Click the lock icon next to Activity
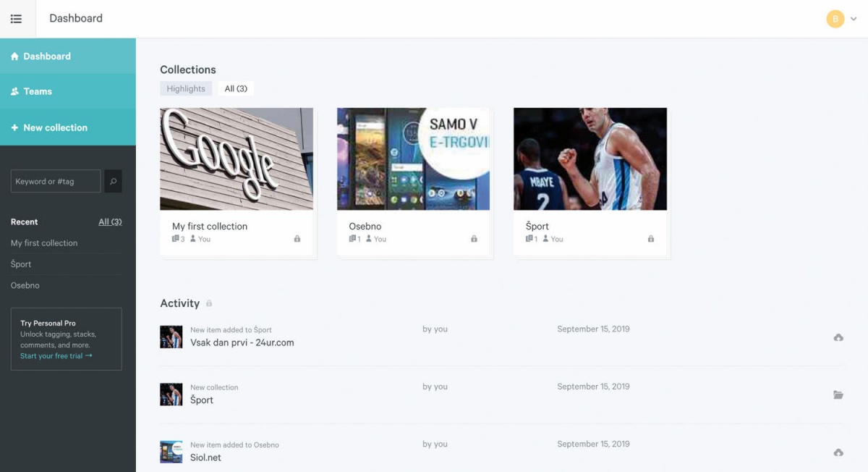868x472 pixels. click(209, 303)
